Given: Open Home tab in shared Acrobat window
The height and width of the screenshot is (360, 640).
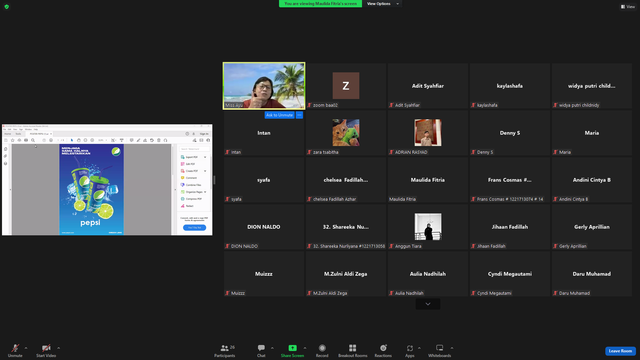Looking at the screenshot, I should point(7,134).
